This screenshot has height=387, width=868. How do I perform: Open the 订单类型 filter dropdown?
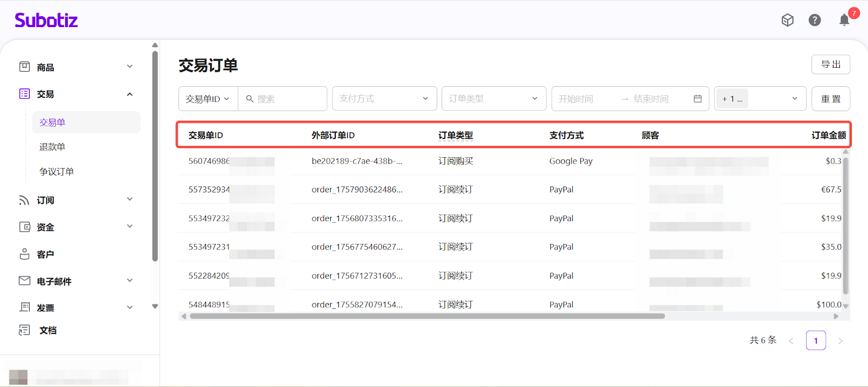point(494,99)
